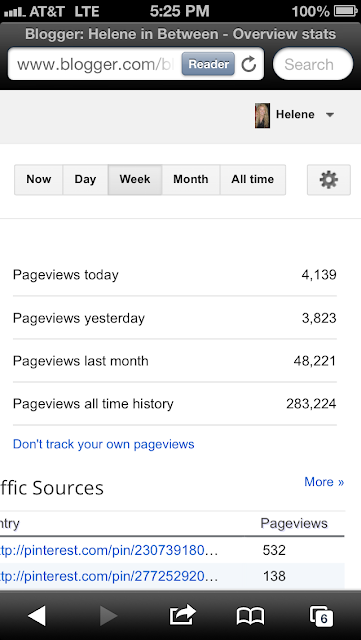Enable Reader mode in address bar
This screenshot has width=361, height=640.
point(208,64)
